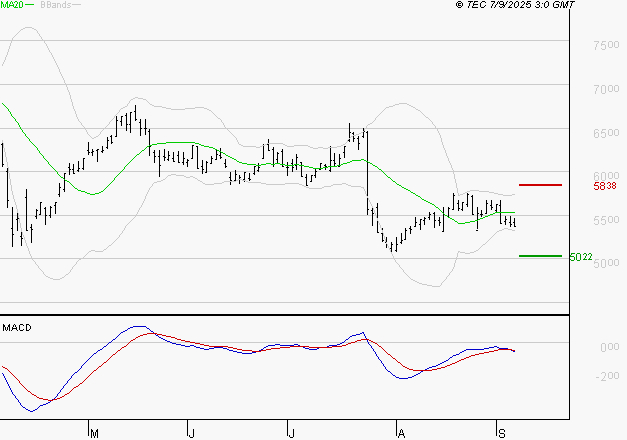Select the M month marker on time axis
The image size is (627, 440).
tap(95, 433)
